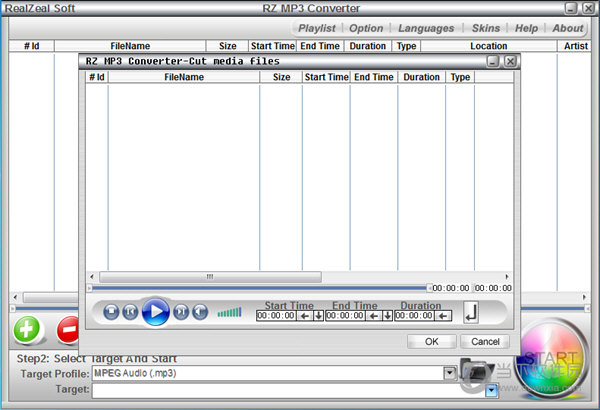
Task: Open the Target Profile dropdown arrow
Action: pyautogui.click(x=450, y=373)
